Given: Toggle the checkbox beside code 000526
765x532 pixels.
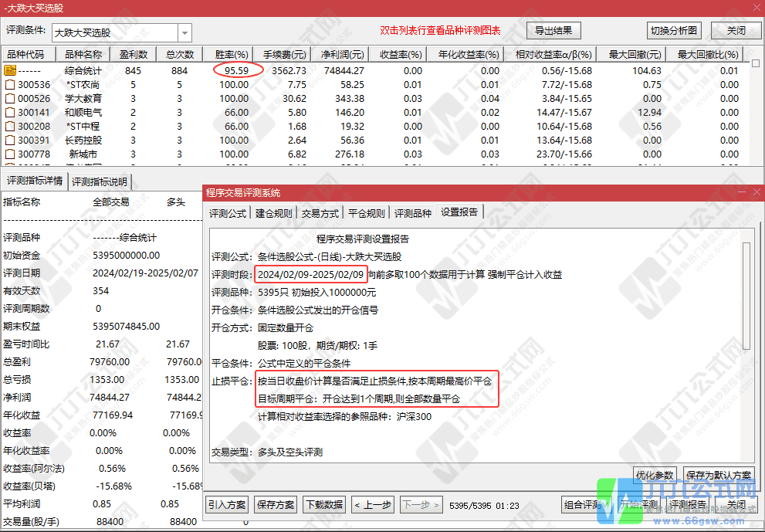Looking at the screenshot, I should click(x=9, y=99).
